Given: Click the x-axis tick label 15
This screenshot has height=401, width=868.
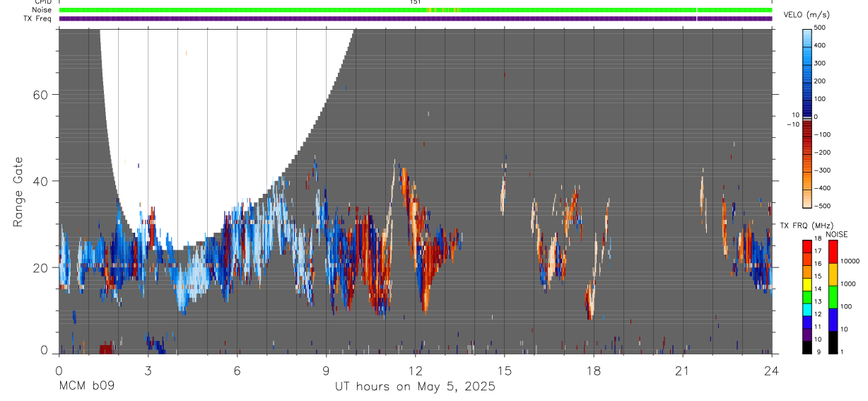Looking at the screenshot, I should pyautogui.click(x=504, y=371).
